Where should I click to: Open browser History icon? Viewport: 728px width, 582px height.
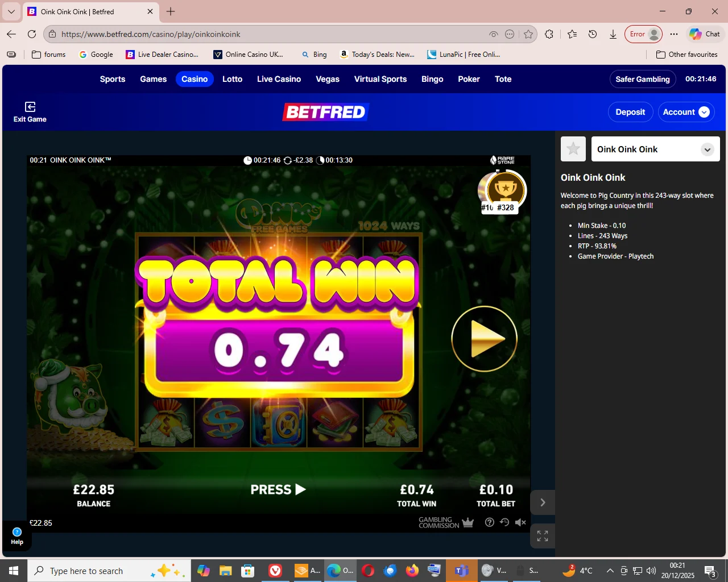click(x=593, y=34)
